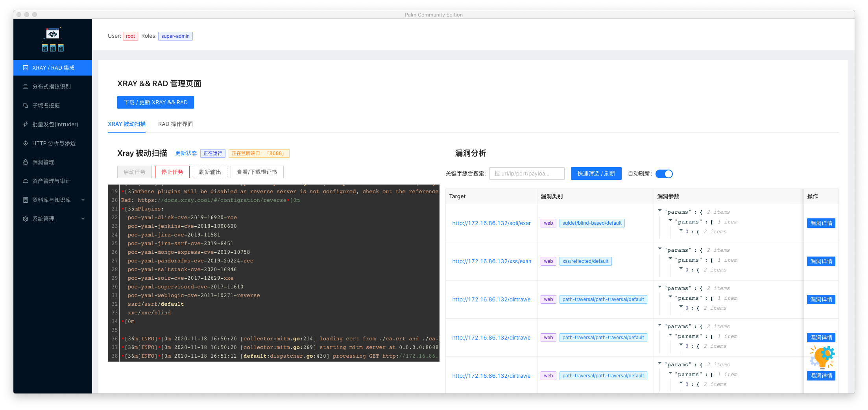Click the Intruder lightning icon
The width and height of the screenshot is (868, 410).
pos(26,124)
